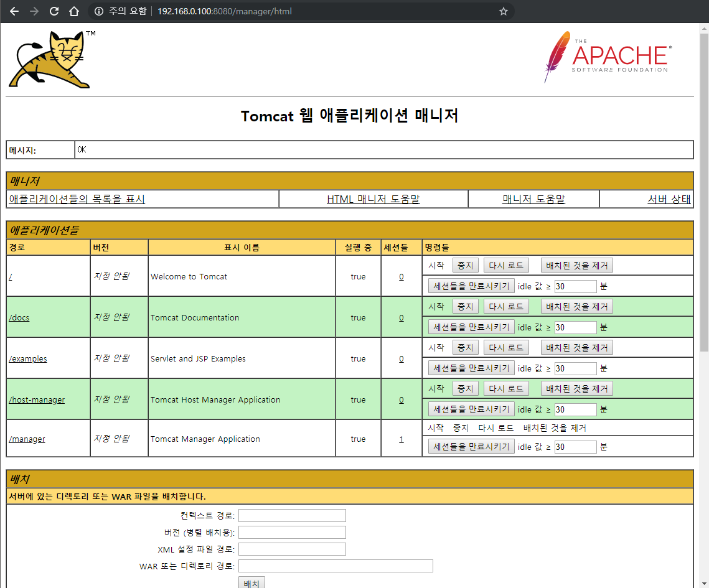Click 'Tomcat 웹 애플리케이션 매니저' heading
Screen dimensions: 709x588
(350, 116)
